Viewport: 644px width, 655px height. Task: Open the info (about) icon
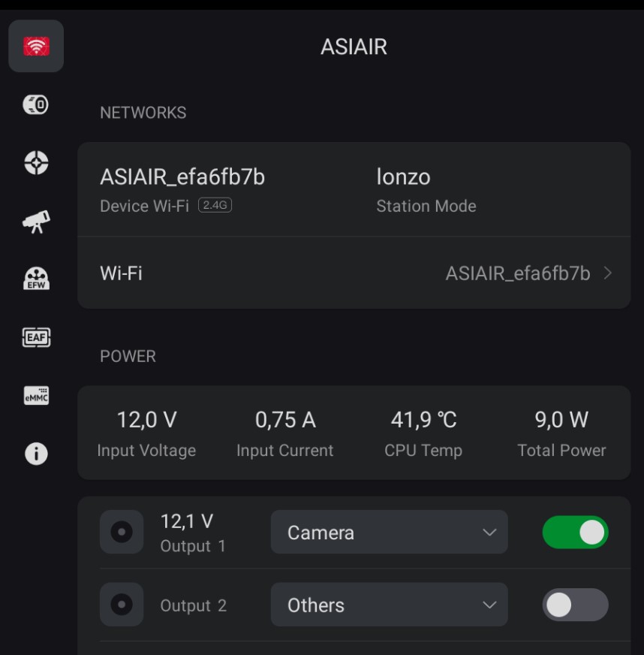[x=36, y=454]
